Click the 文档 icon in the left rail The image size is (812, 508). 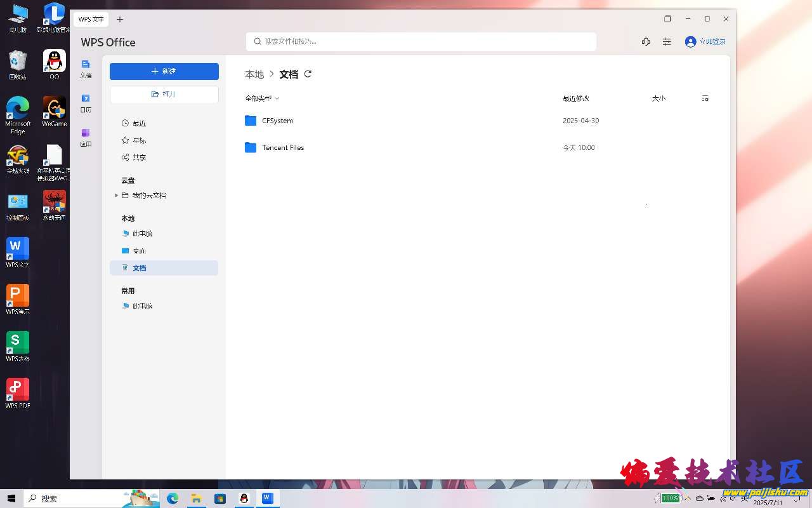tap(86, 69)
